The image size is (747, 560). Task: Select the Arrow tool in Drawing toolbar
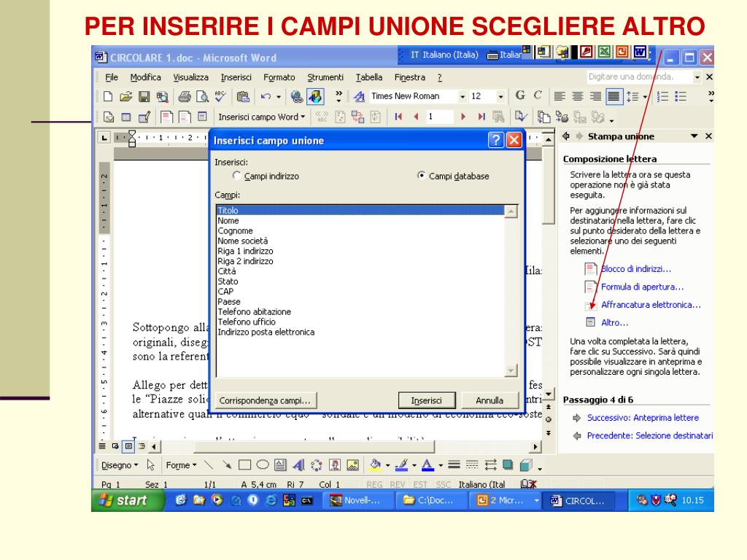(227, 464)
